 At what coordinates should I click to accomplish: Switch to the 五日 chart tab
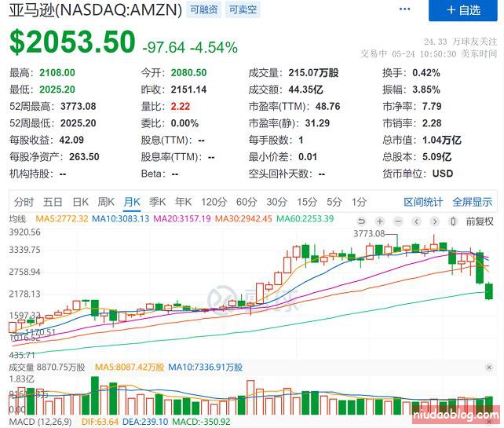[53, 202]
